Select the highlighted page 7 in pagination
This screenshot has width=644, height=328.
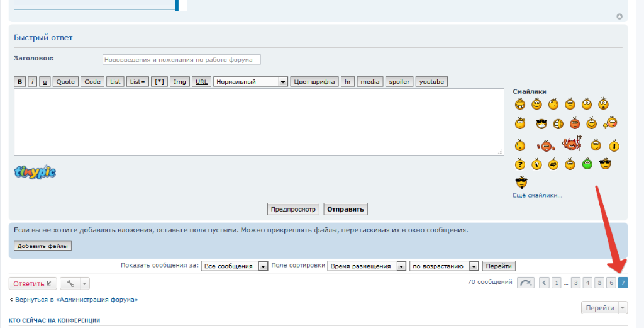[x=623, y=283]
